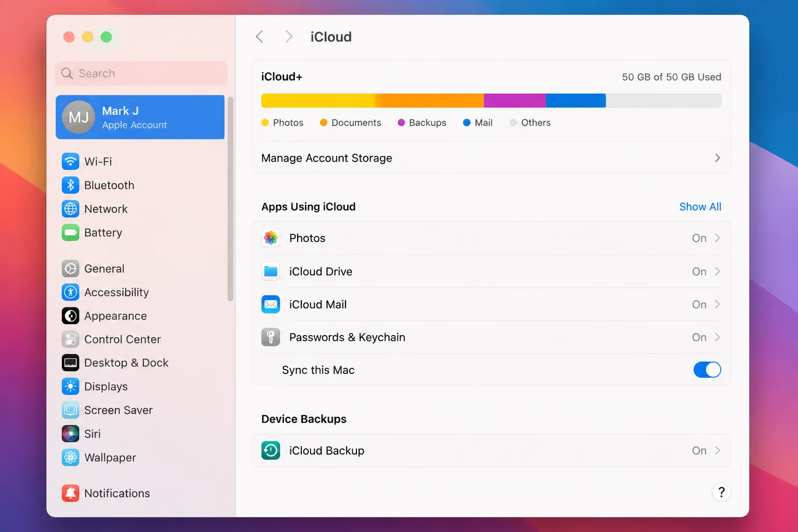Image resolution: width=798 pixels, height=532 pixels.
Task: Click Show All link
Action: 700,207
